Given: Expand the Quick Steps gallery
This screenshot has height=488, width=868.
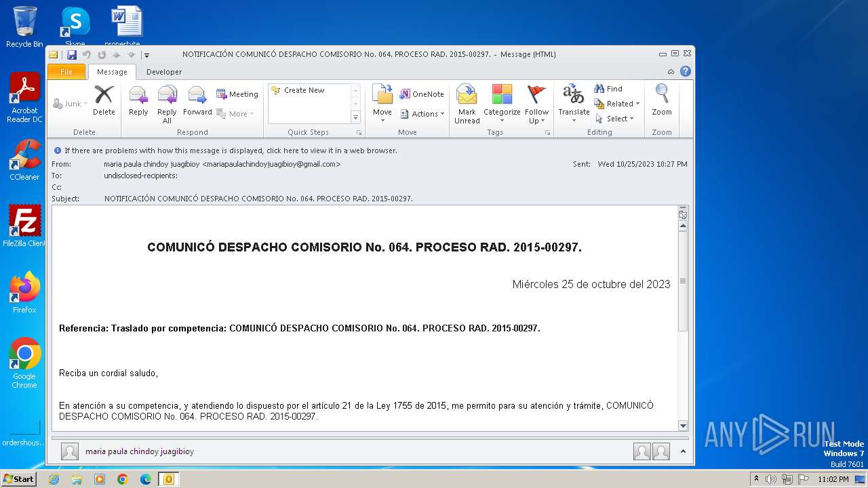Looking at the screenshot, I should click(355, 117).
